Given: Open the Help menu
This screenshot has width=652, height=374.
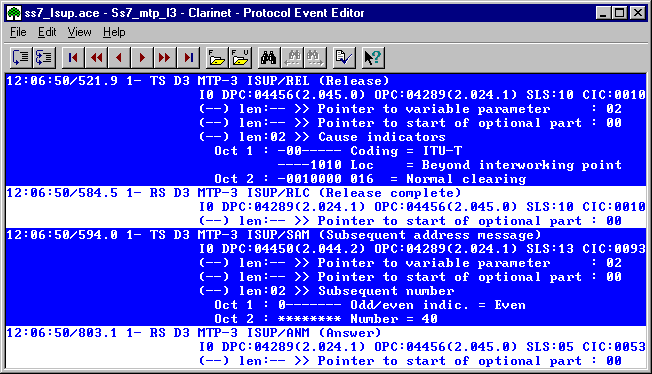Looking at the screenshot, I should pos(114,32).
